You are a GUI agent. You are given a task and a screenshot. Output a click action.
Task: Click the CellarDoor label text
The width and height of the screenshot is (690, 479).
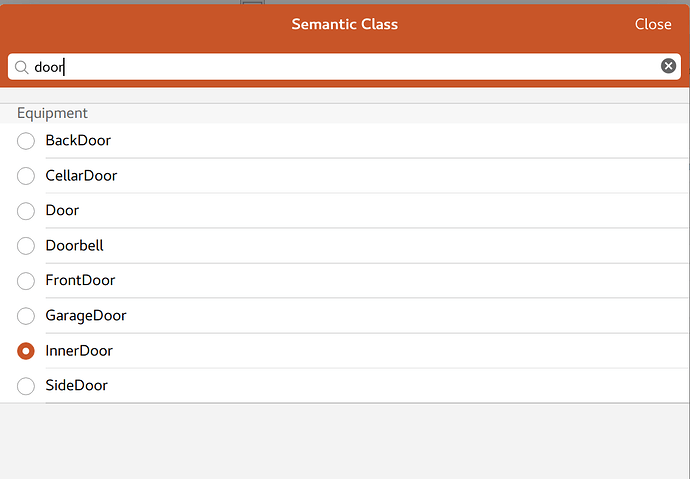tap(81, 176)
